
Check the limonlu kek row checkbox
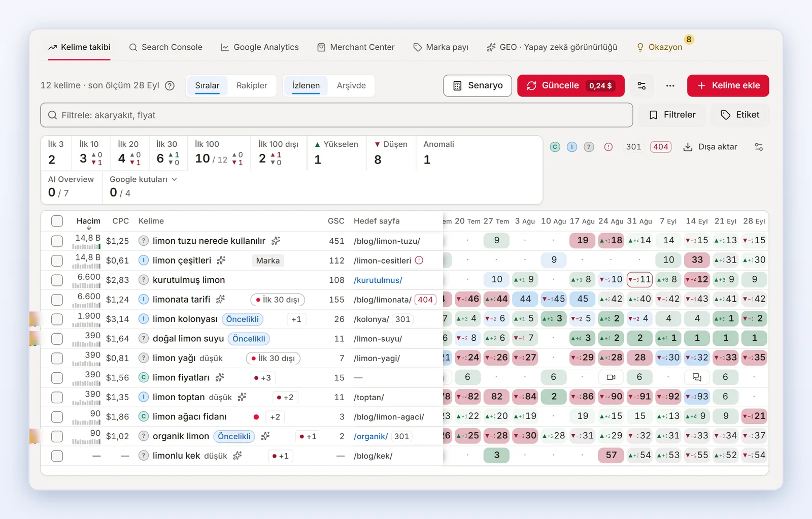click(x=57, y=456)
